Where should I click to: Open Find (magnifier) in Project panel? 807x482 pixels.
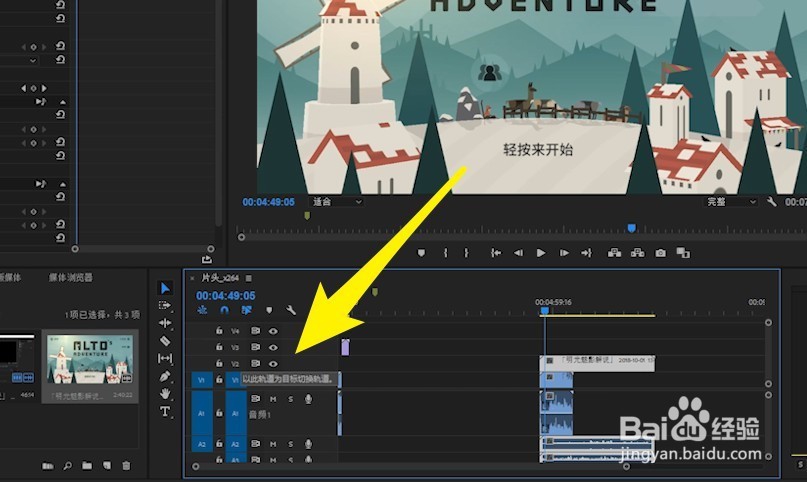coord(67,466)
